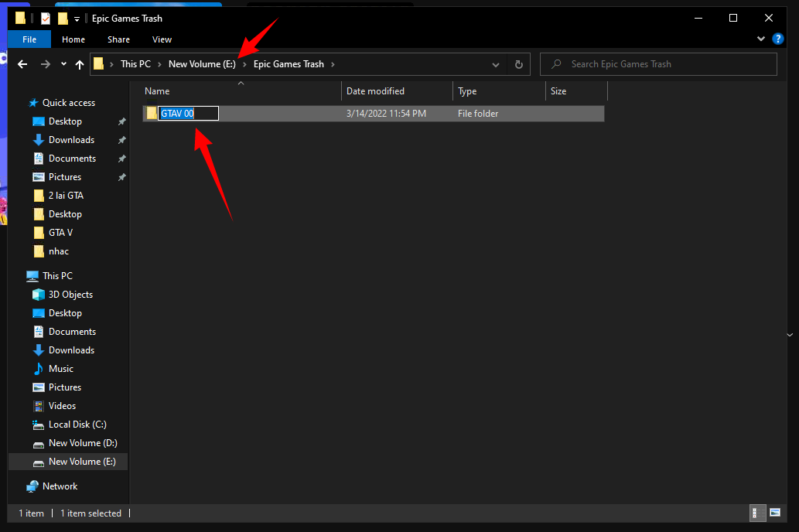Open the File ribbon tab
The image size is (799, 532).
pos(29,39)
